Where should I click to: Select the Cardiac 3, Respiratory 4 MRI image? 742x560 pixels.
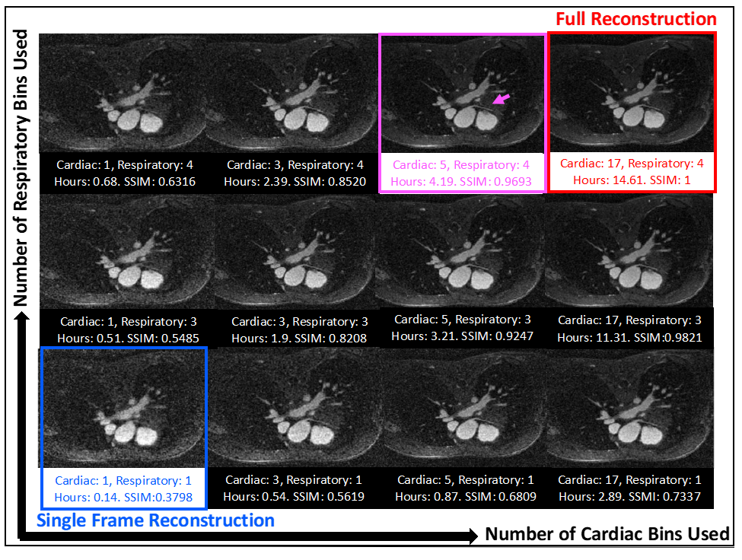[291, 93]
